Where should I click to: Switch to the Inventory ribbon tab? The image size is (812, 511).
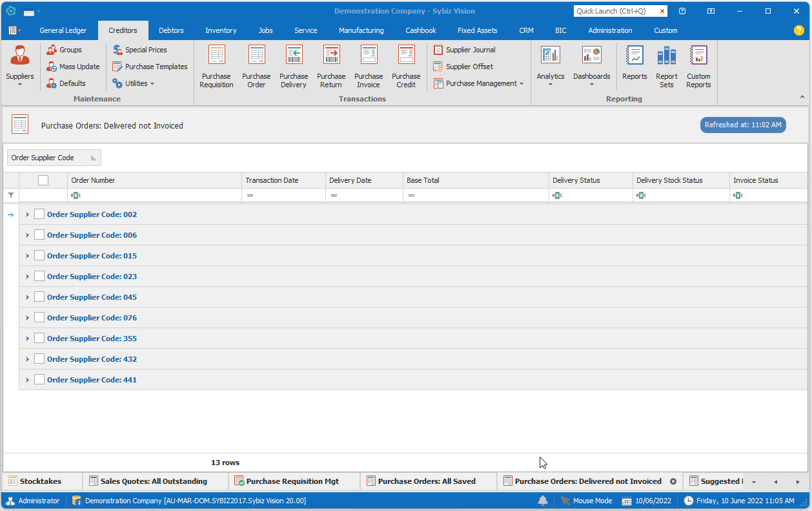point(221,30)
